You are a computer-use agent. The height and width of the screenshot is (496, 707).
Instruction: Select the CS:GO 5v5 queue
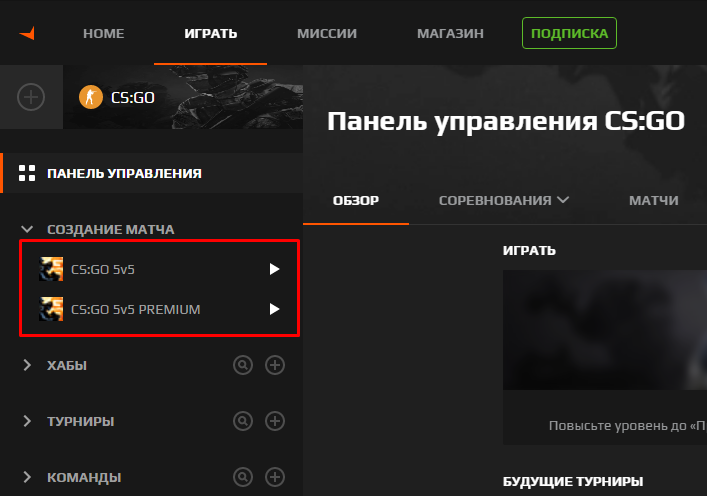tap(160, 269)
